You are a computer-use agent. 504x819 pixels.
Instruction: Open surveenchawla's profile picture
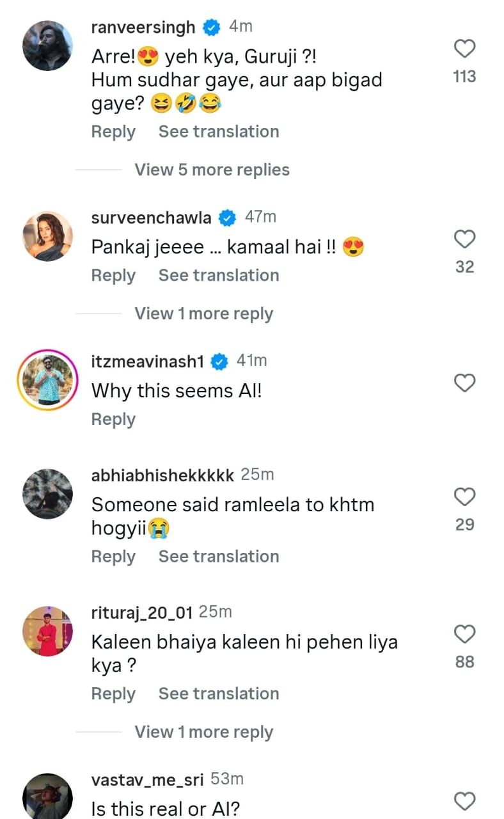(x=48, y=236)
